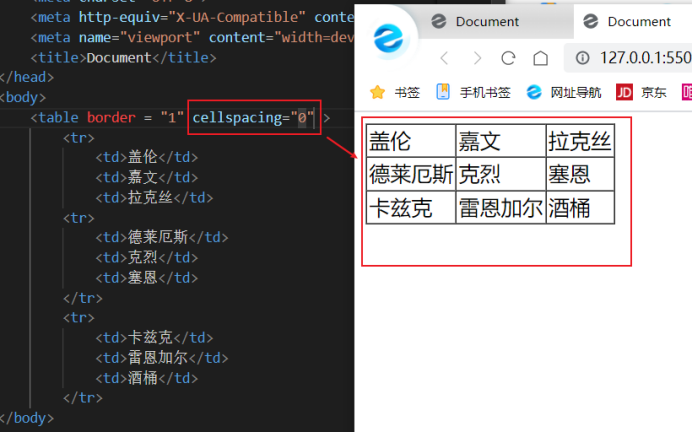The image size is (693, 433).
Task: Click the <td>克烈</td> code line
Action: tap(147, 258)
